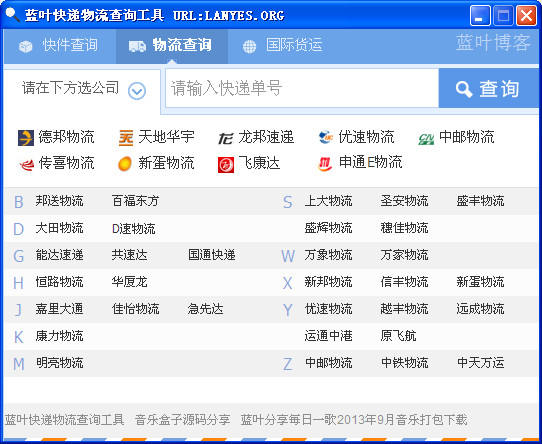Choose 中邮物流 in row Z
Viewport: 542px width, 444px height.
point(328,363)
